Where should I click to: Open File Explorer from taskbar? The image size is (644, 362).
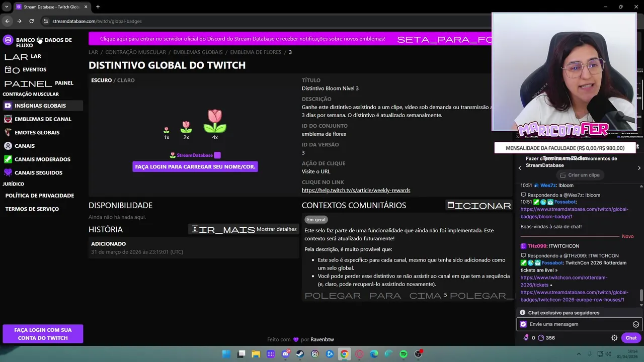coord(256,354)
